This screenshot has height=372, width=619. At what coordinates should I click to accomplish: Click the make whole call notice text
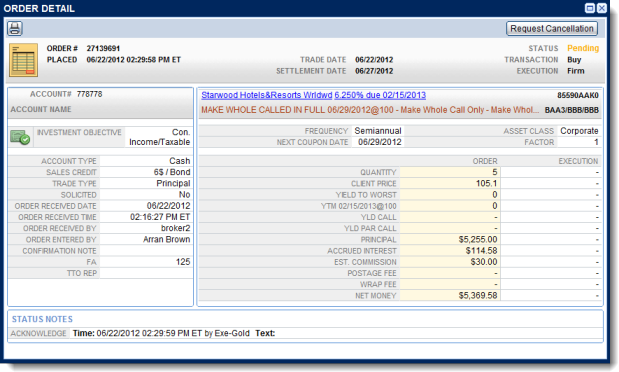click(370, 110)
